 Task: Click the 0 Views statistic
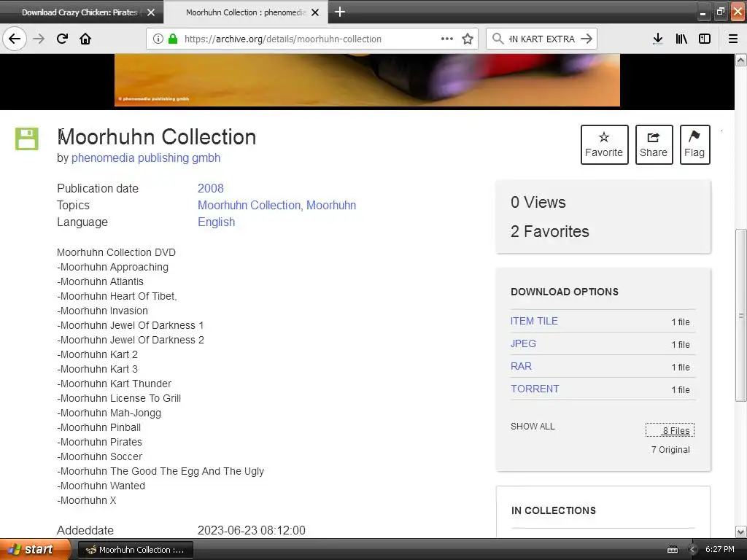(538, 203)
